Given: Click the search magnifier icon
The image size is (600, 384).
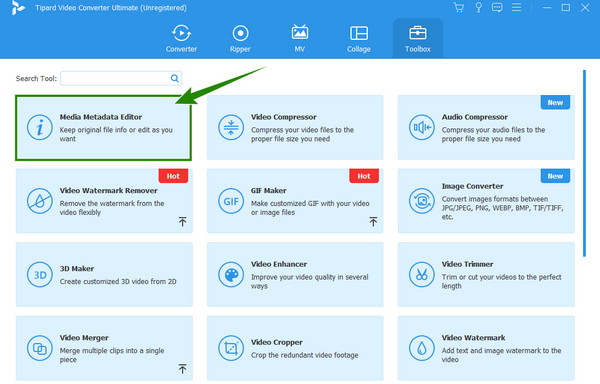Looking at the screenshot, I should [174, 78].
